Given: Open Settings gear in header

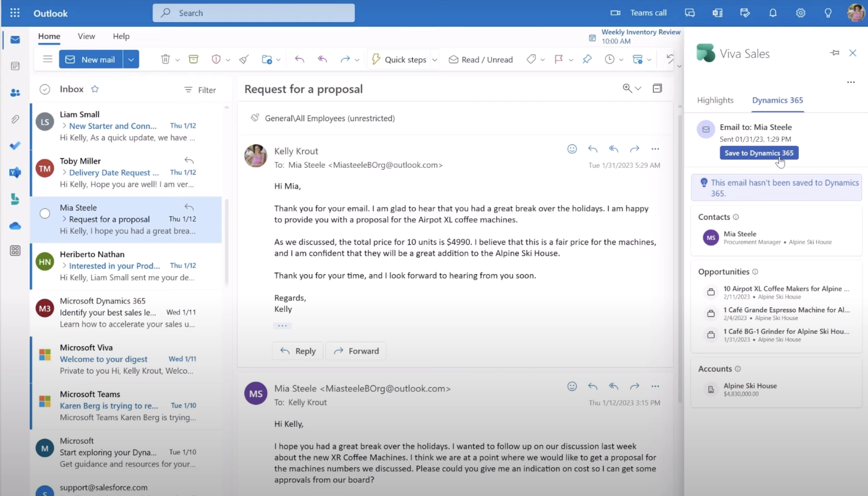Looking at the screenshot, I should (x=801, y=13).
